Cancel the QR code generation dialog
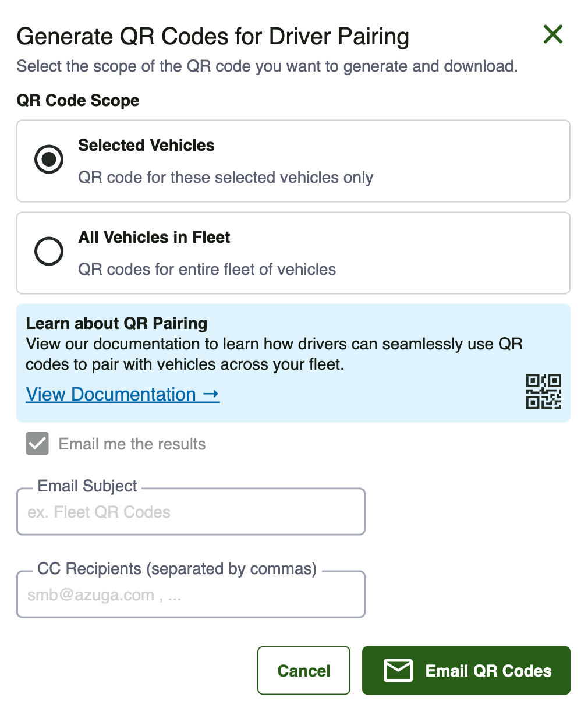Image resolution: width=588 pixels, height=715 pixels. click(304, 670)
